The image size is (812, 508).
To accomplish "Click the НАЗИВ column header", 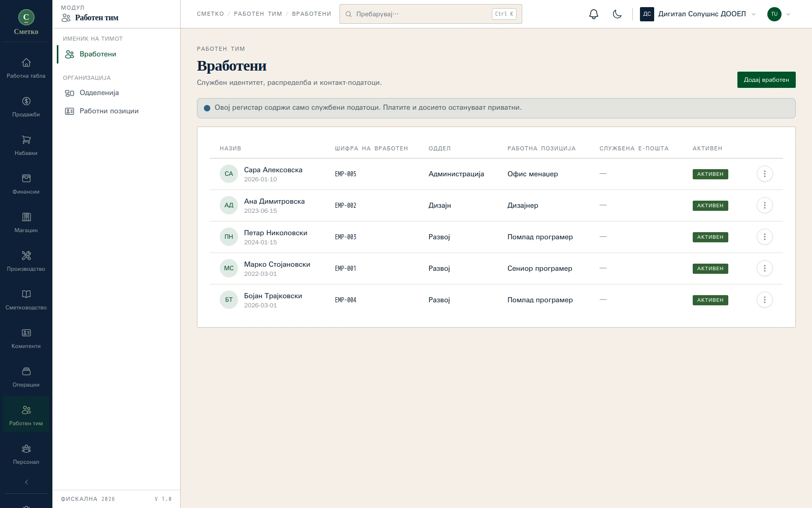I will [230, 148].
